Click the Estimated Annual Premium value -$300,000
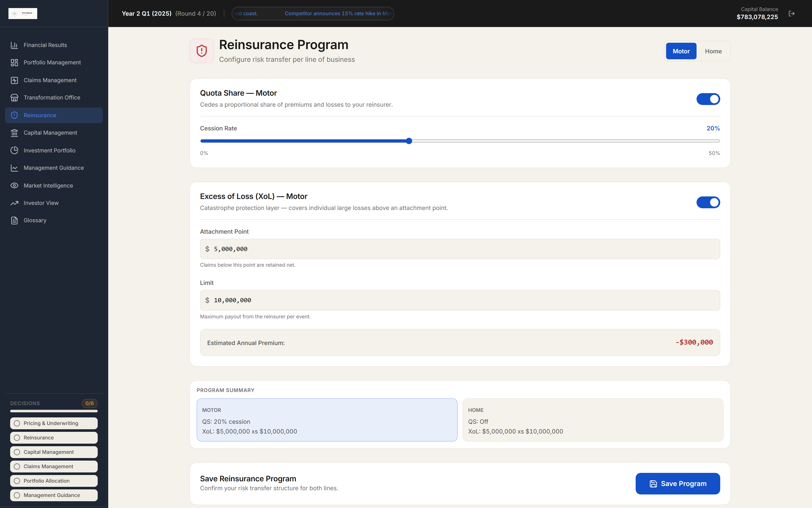Viewport: 812px width, 508px height. [694, 342]
